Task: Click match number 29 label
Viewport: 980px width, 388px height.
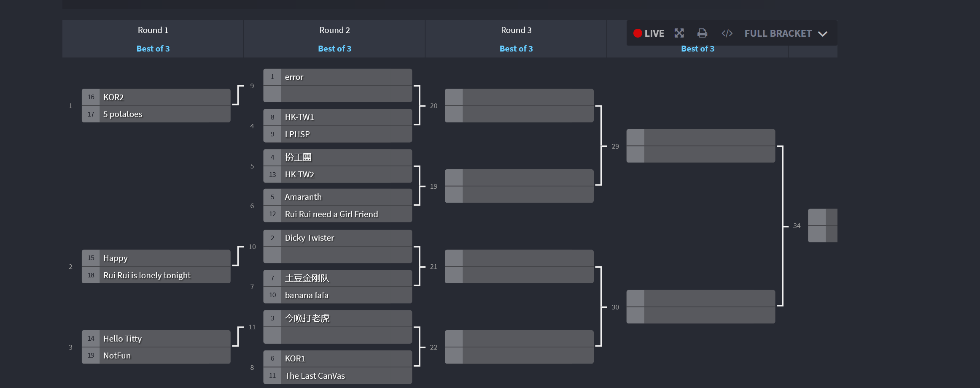Action: 615,147
